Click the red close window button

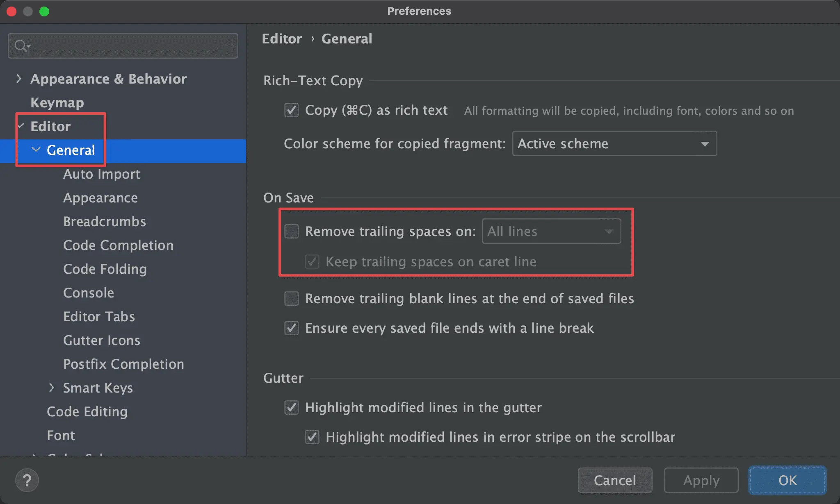coord(11,11)
